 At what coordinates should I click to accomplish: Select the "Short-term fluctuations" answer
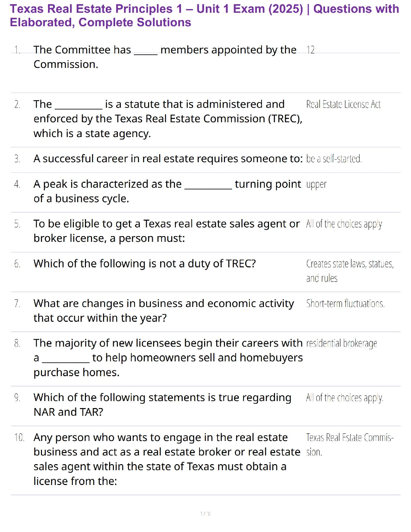(345, 304)
